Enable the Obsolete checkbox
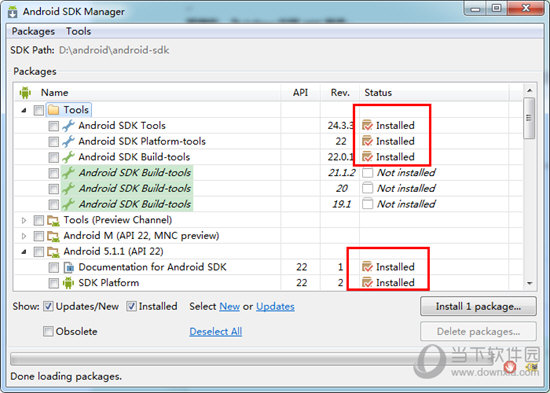550x393 pixels. click(x=48, y=331)
